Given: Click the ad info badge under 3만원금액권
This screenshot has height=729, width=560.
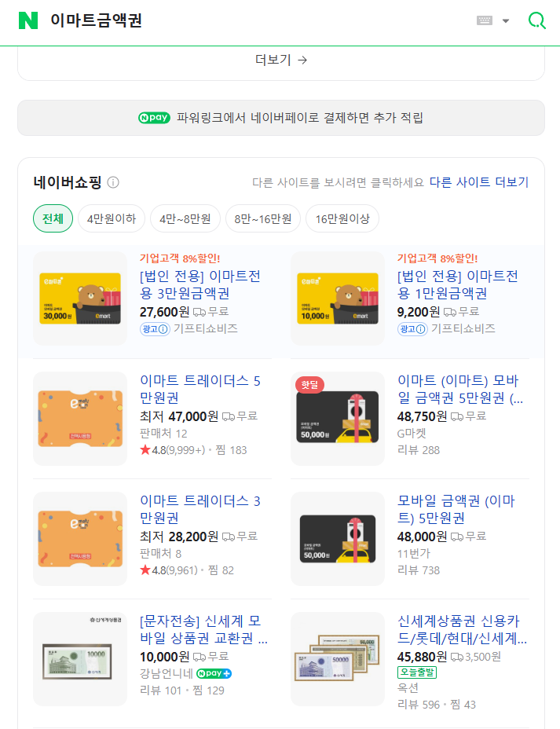Looking at the screenshot, I should click(155, 329).
